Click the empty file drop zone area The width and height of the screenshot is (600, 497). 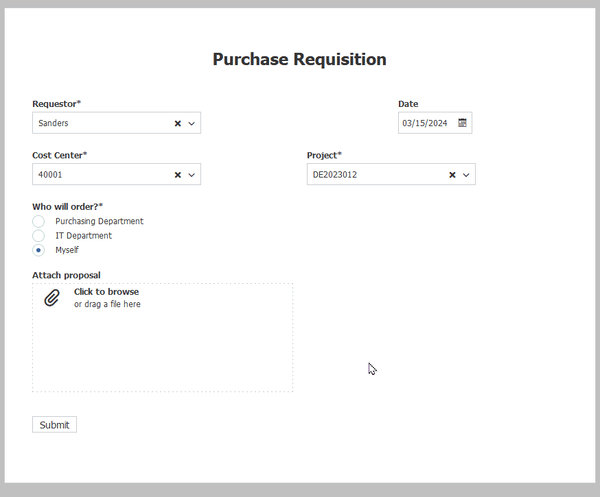162,350
